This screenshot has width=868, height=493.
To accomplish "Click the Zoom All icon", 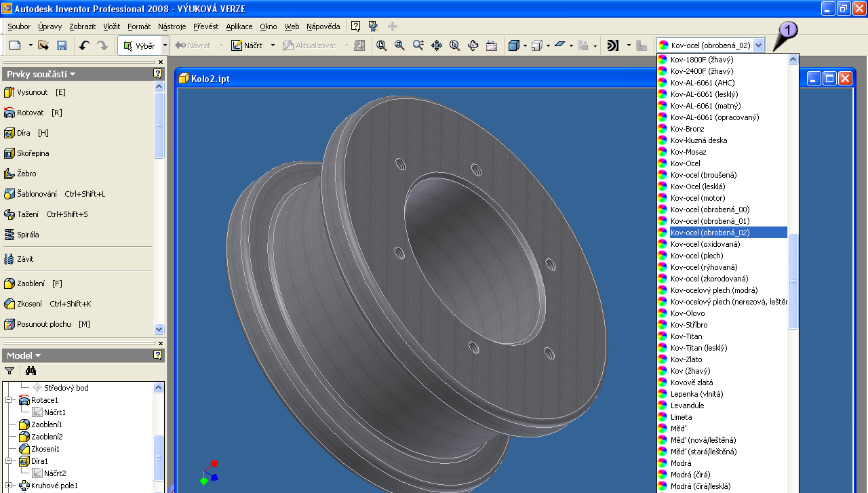I will click(382, 45).
